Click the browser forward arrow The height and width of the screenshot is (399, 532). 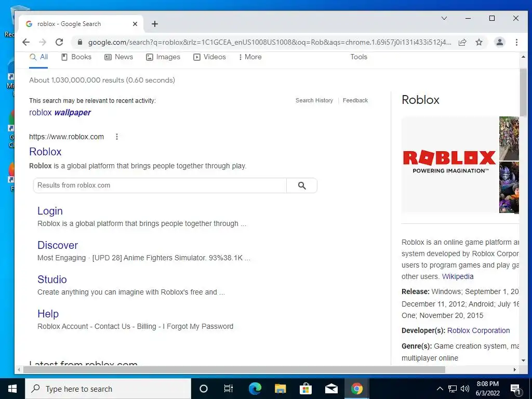pyautogui.click(x=43, y=42)
